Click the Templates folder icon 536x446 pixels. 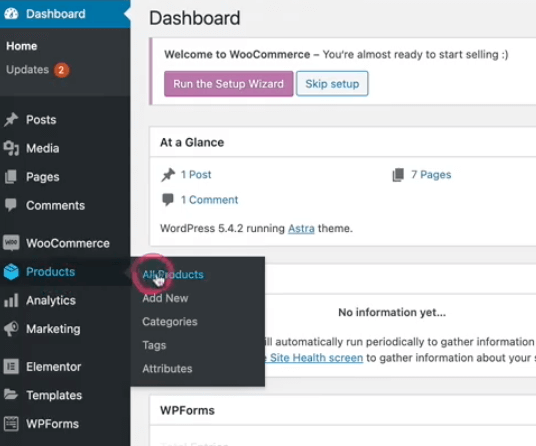click(11, 395)
